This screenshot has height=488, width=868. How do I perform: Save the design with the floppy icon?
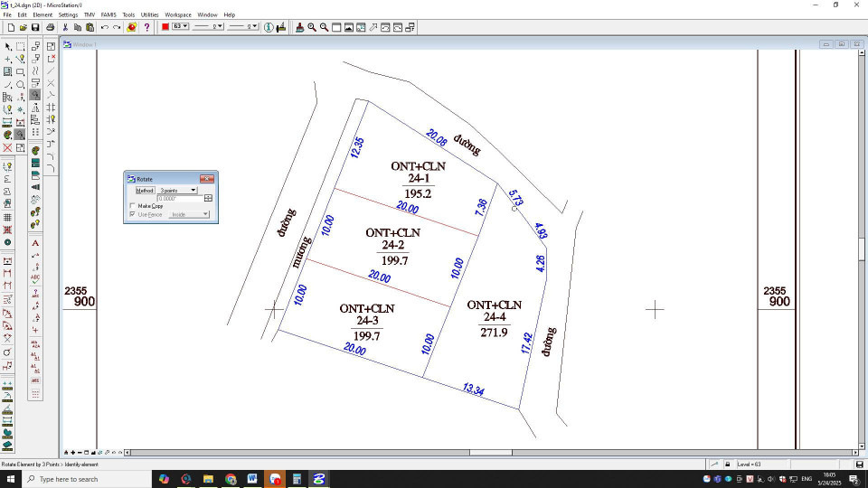[35, 28]
